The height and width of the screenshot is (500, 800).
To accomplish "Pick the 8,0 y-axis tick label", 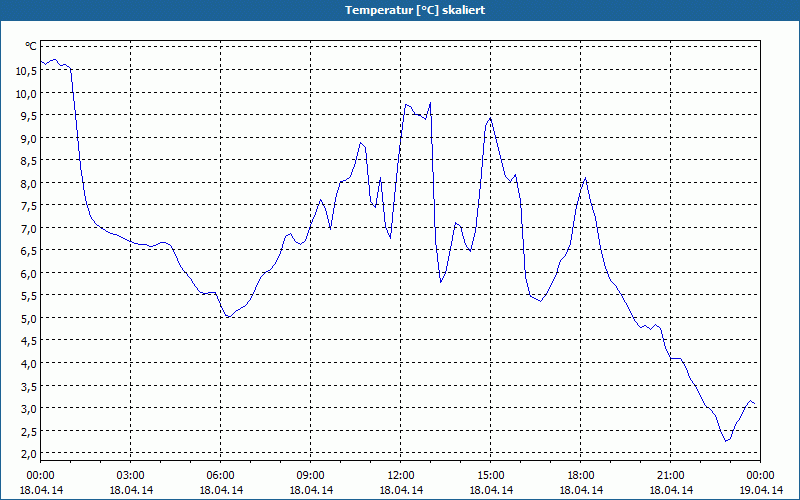I will click(29, 183).
